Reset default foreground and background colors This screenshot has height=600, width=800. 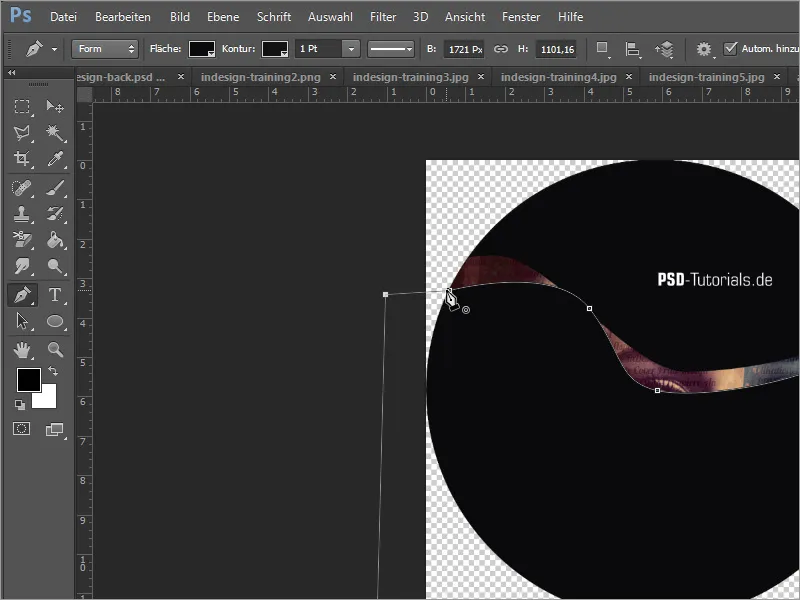[19, 405]
